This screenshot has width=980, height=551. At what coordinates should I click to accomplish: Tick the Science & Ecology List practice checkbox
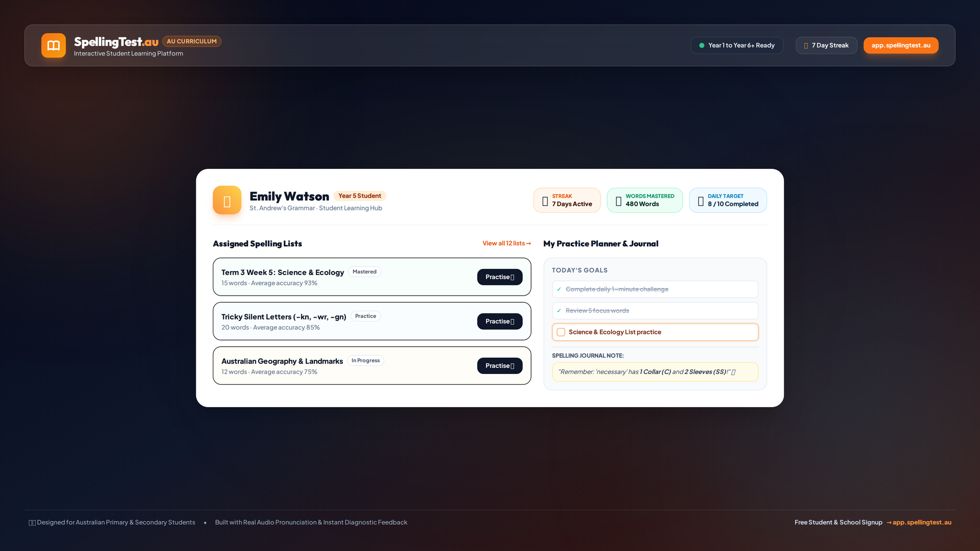click(561, 332)
